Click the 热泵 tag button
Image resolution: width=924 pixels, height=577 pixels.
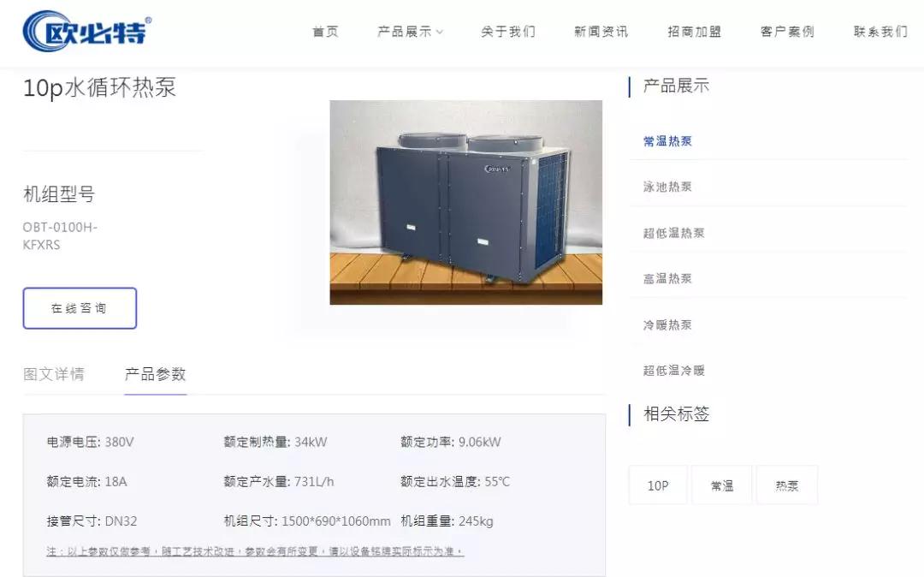[787, 485]
